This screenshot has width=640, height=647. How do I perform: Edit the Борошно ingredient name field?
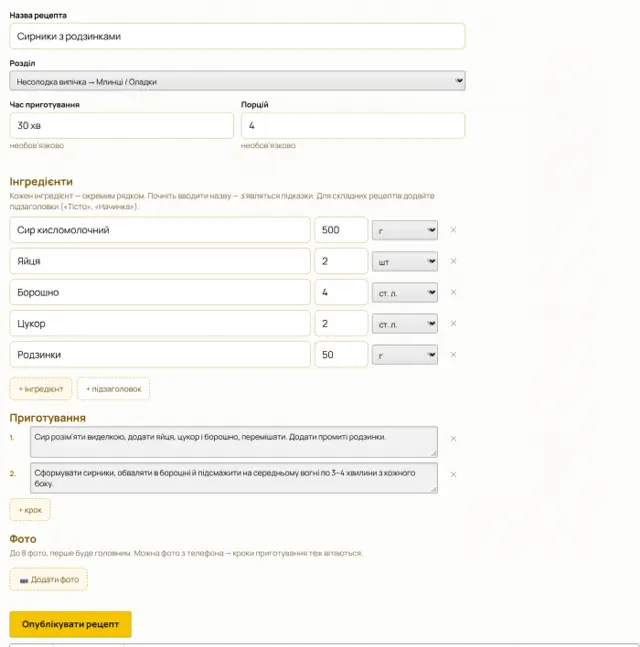click(160, 292)
